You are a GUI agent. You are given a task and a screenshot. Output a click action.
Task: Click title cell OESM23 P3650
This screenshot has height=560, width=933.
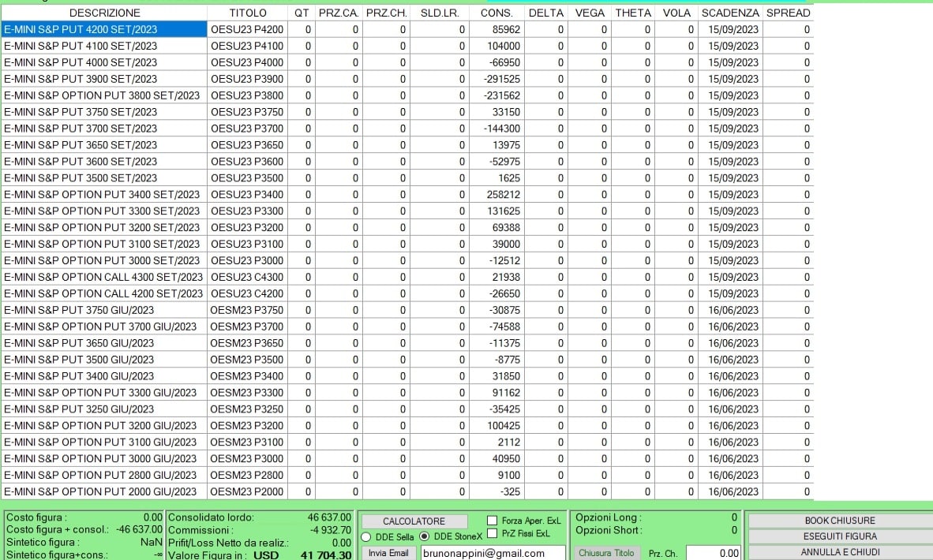click(248, 343)
